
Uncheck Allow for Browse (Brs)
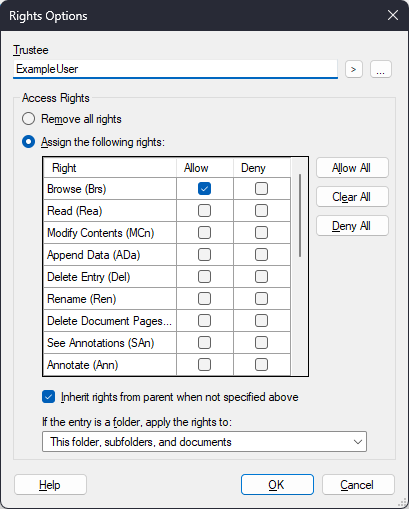click(204, 189)
